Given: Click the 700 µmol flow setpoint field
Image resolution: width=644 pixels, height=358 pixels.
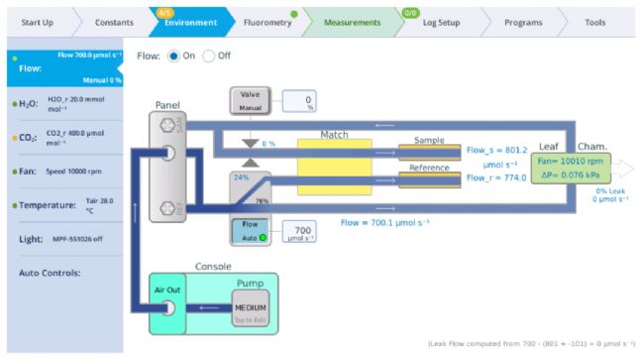Looking at the screenshot, I should 299,231.
